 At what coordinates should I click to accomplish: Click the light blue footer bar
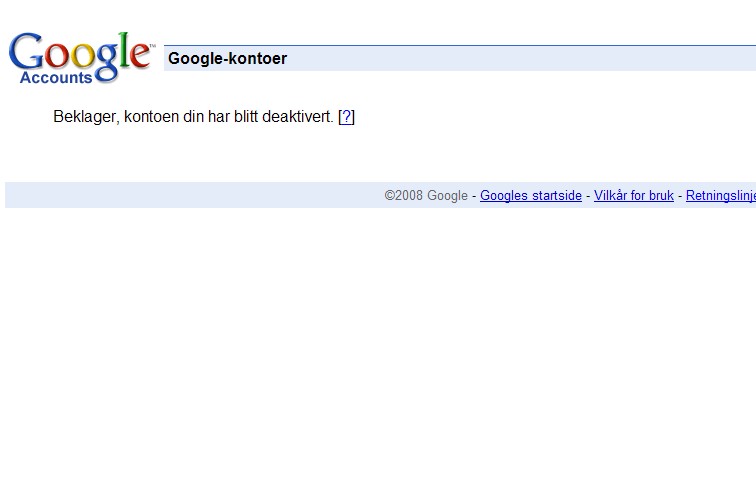click(x=380, y=195)
